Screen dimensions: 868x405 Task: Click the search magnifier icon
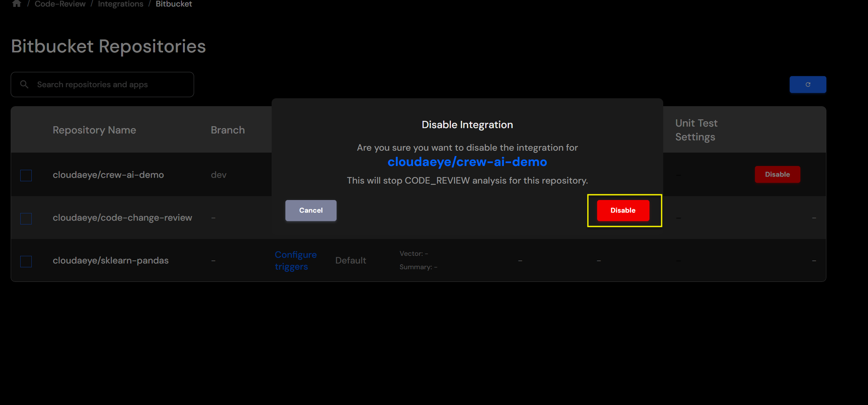coord(24,84)
